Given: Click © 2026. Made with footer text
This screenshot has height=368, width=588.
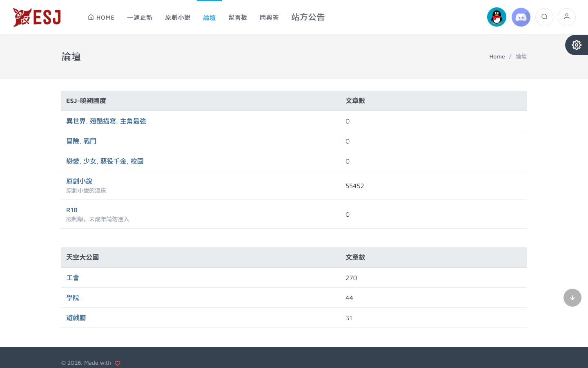Looking at the screenshot, I should tap(86, 363).
